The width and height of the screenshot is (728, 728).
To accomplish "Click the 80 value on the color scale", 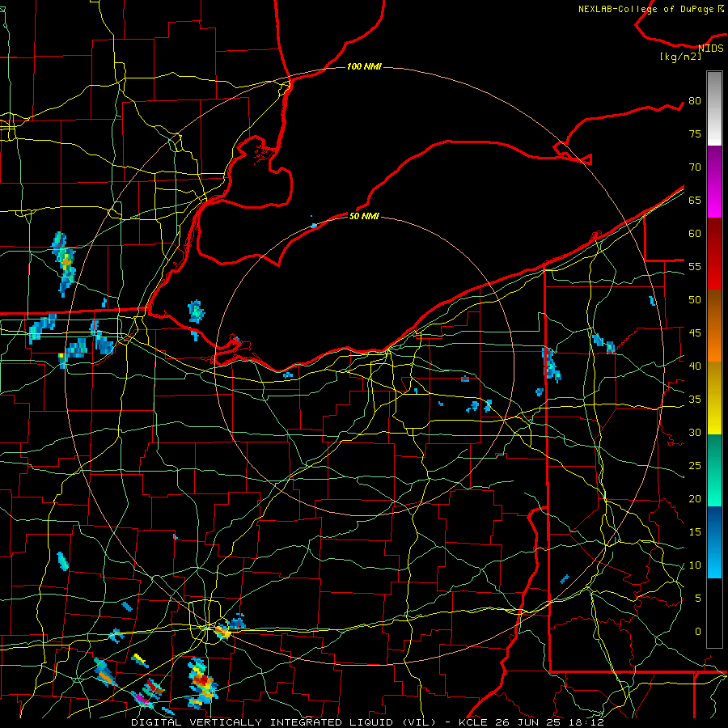I will [695, 101].
